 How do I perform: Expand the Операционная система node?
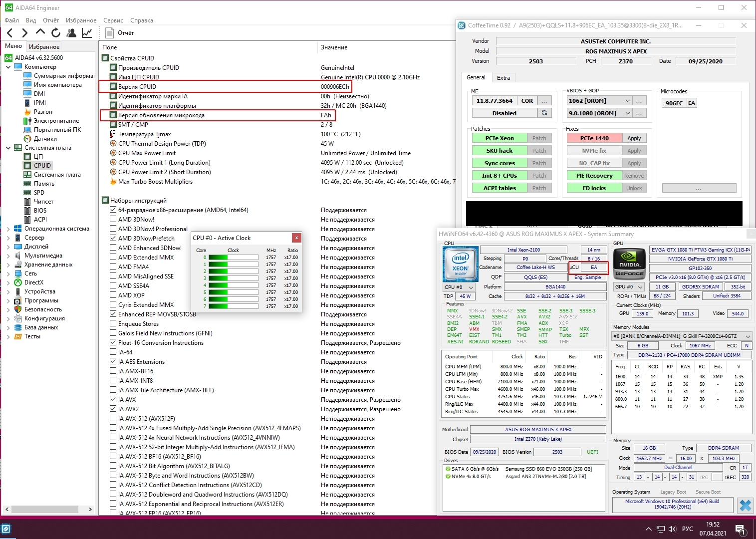coord(8,229)
